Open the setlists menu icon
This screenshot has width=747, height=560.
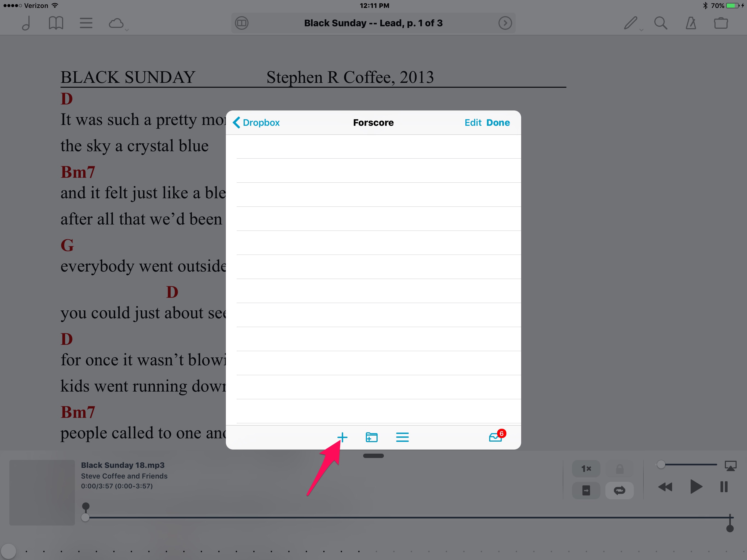point(86,23)
